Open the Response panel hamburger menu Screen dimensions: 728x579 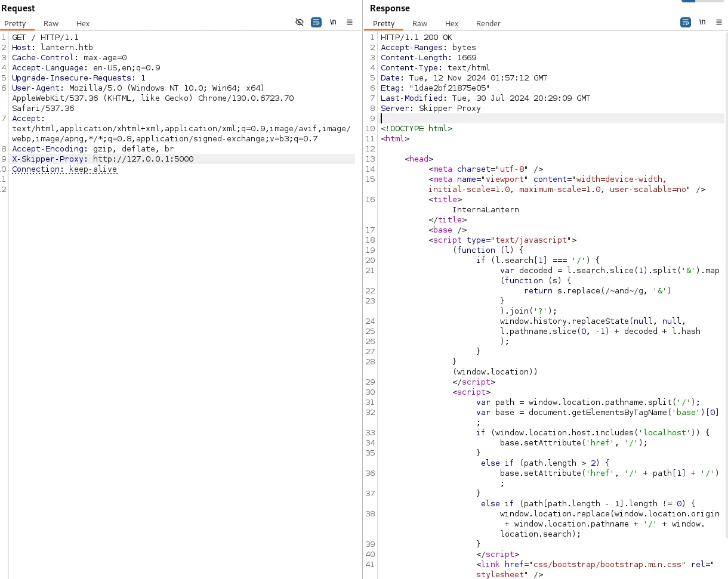coord(719,22)
